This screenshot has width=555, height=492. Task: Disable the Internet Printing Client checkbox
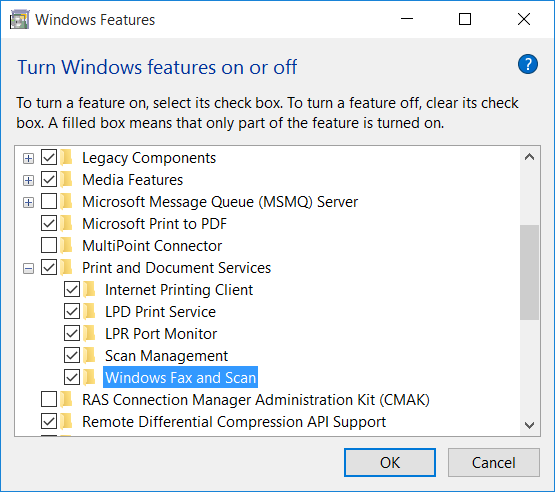(72, 290)
